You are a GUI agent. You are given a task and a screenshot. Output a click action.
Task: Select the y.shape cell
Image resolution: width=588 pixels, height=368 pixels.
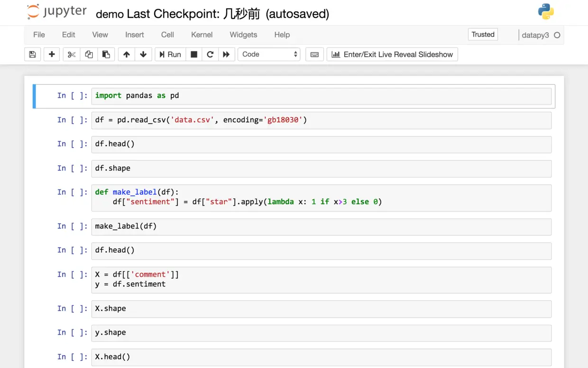321,333
